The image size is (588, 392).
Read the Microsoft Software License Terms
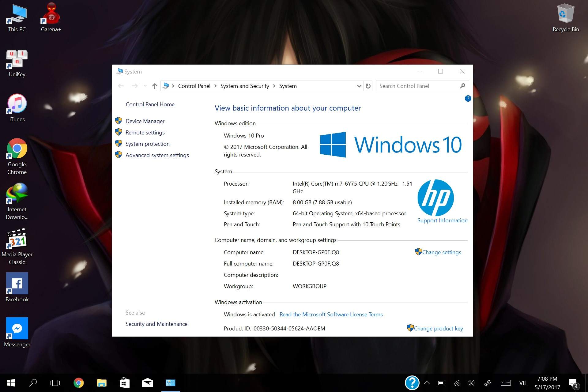331,315
